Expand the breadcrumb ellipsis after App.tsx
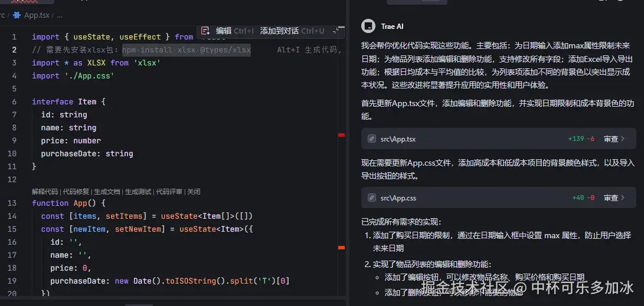This screenshot has height=306, width=644. click(x=60, y=15)
